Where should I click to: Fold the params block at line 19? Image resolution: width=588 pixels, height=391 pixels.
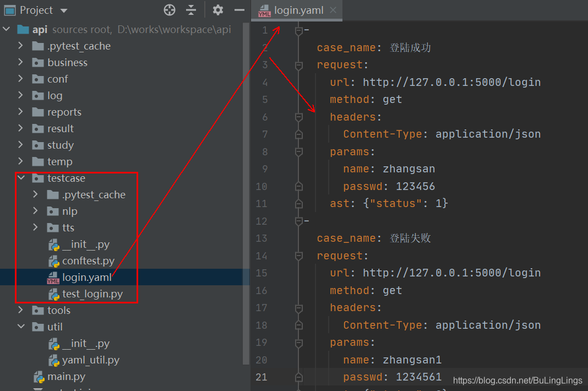pyautogui.click(x=299, y=343)
